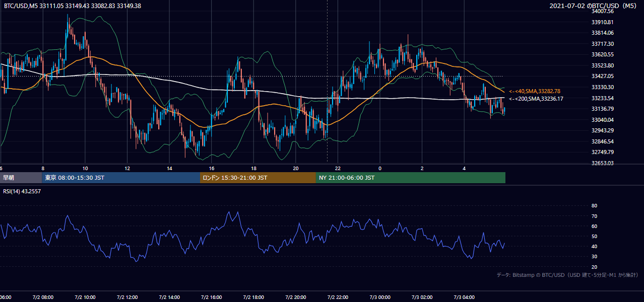Click the 200 SMA label 33236.17

tap(536, 99)
